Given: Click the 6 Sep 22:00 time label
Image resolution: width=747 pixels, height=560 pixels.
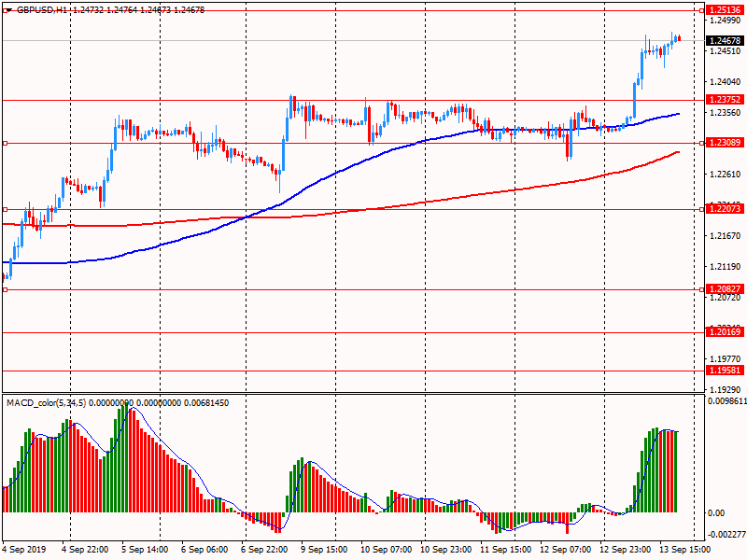Looking at the screenshot, I should (264, 550).
